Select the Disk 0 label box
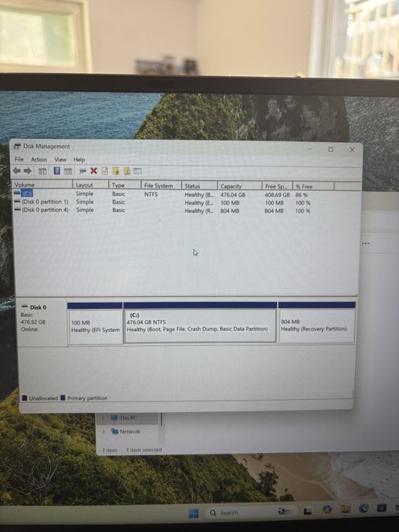Viewport: 399px width, 532px height. [42, 322]
